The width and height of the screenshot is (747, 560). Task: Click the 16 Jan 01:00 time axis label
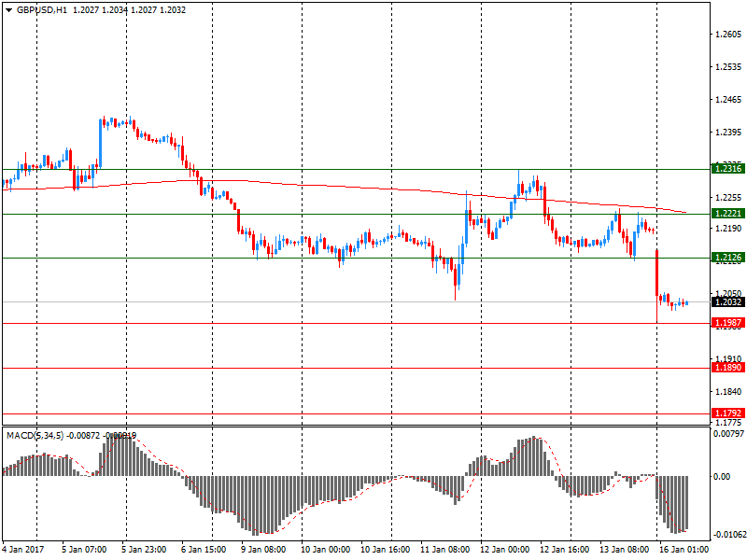pos(684,550)
